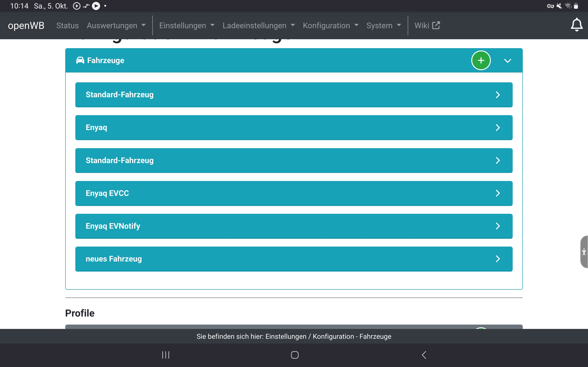Image resolution: width=588 pixels, height=367 pixels.
Task: Expand the Enyaq EVNotify entry
Action: (x=294, y=226)
